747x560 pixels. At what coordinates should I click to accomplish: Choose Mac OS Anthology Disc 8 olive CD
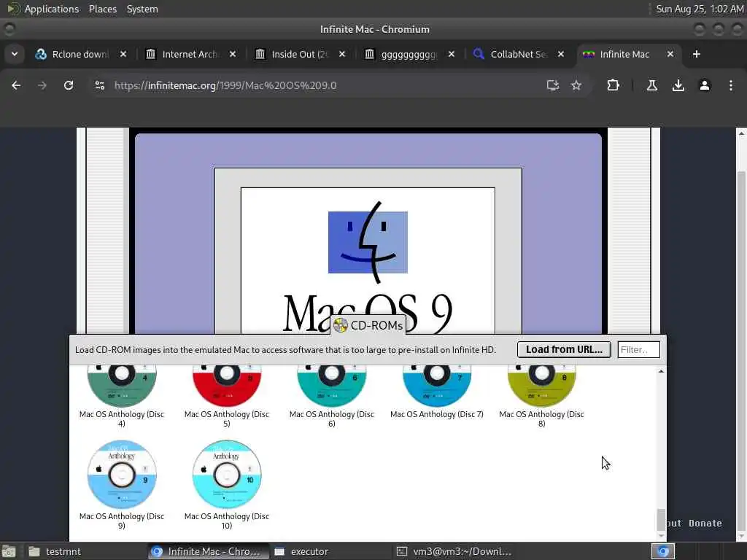click(542, 386)
